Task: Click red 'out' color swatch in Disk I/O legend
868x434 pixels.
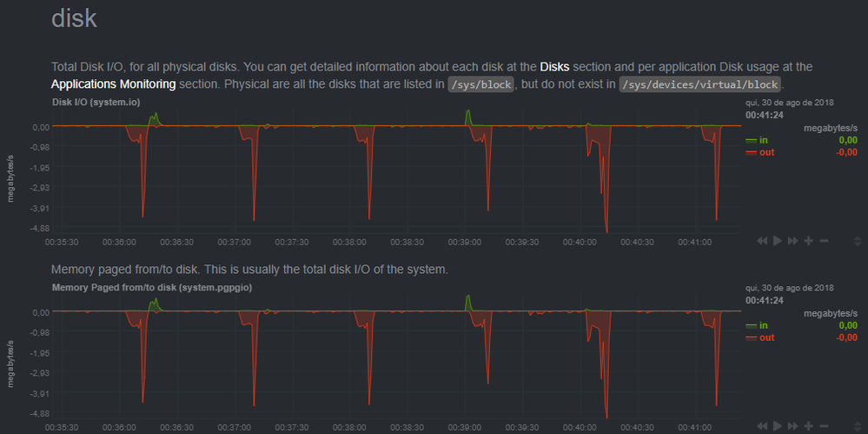Action: (752, 152)
